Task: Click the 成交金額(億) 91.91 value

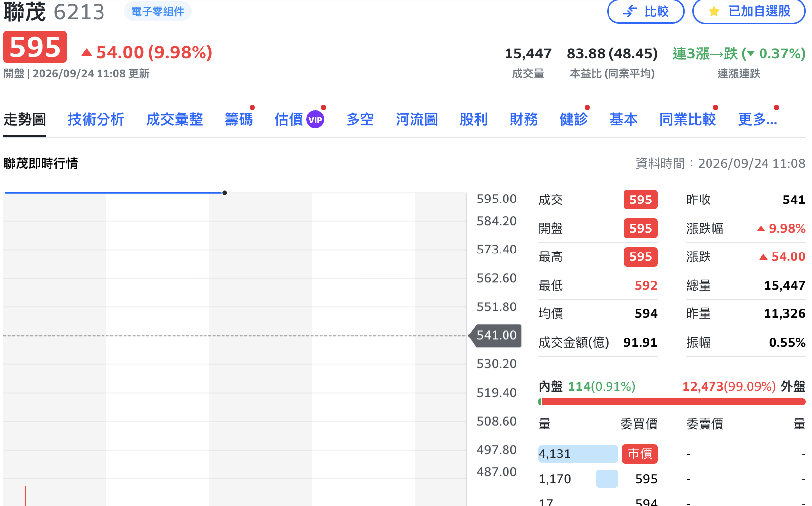Action: point(640,342)
